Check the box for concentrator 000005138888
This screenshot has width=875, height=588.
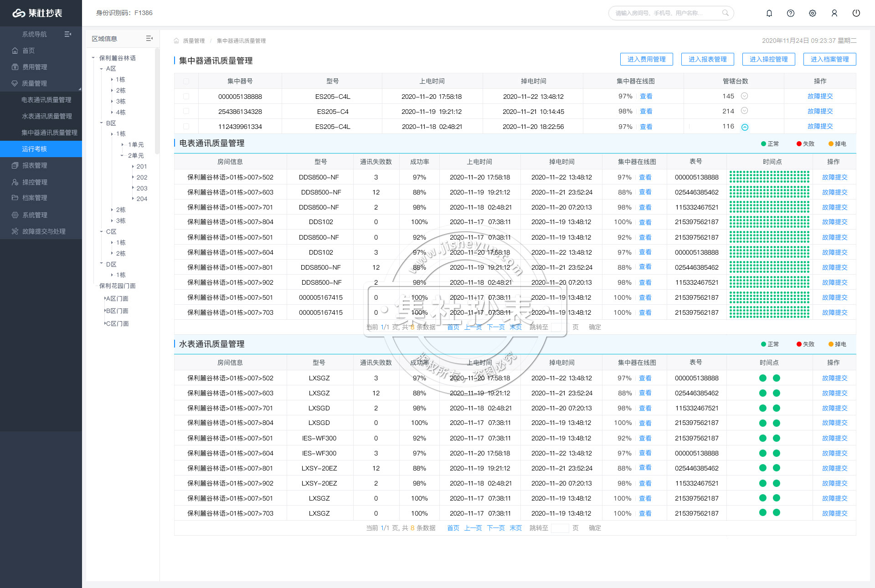(x=186, y=97)
